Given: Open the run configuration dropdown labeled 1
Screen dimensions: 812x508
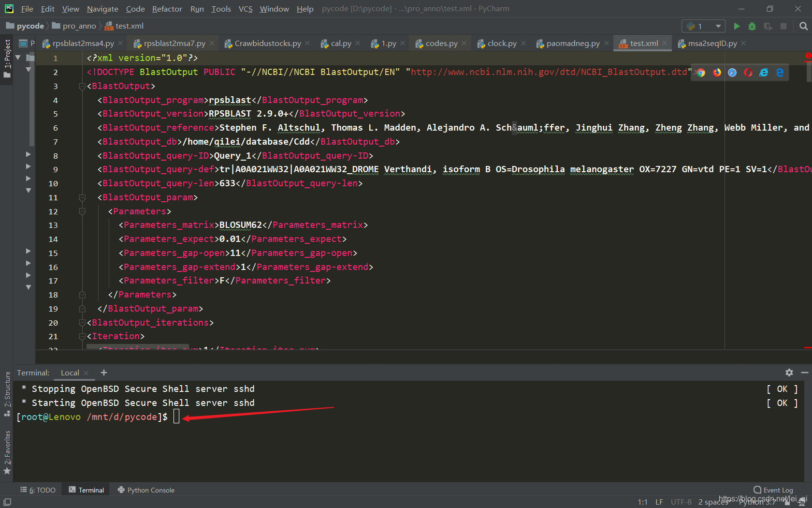Looking at the screenshot, I should tap(703, 26).
